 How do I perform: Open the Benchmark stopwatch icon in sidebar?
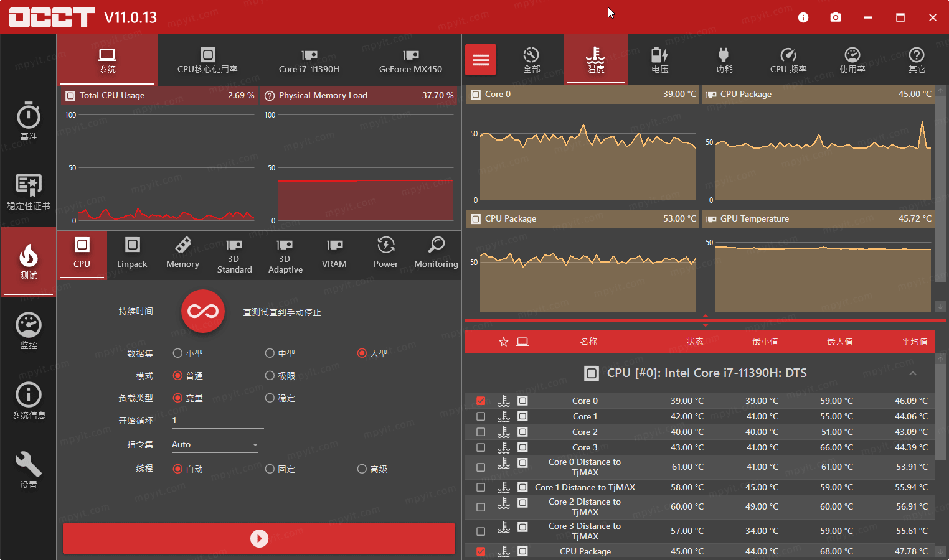coord(29,120)
